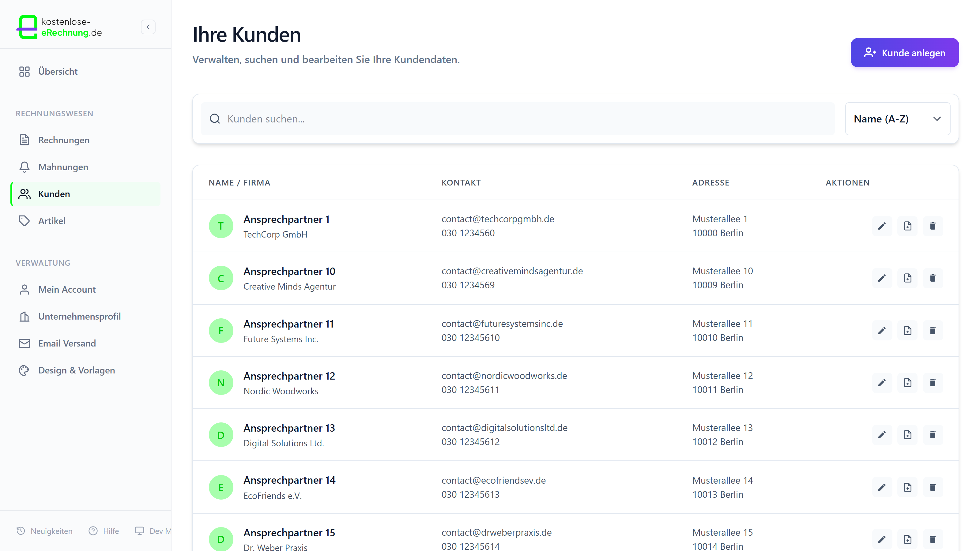This screenshot has height=551, width=980.
Task: Open Email Versand envelope icon
Action: tap(24, 343)
